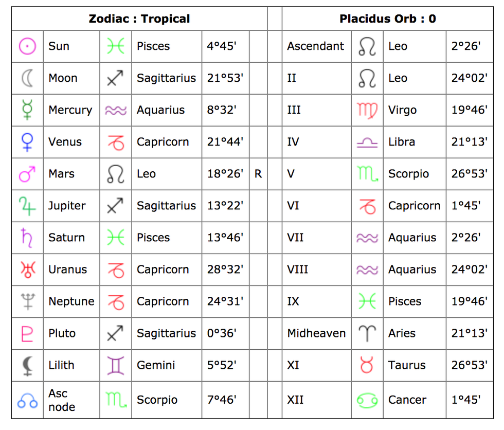Select the Lilith black moon icon
504x430 pixels.
click(27, 365)
